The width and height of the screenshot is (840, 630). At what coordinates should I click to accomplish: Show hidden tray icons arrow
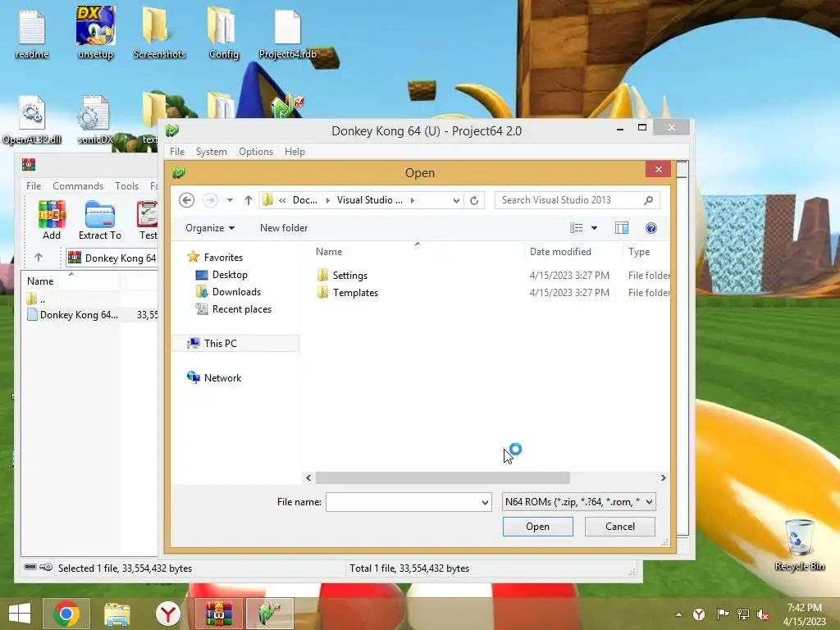[678, 614]
